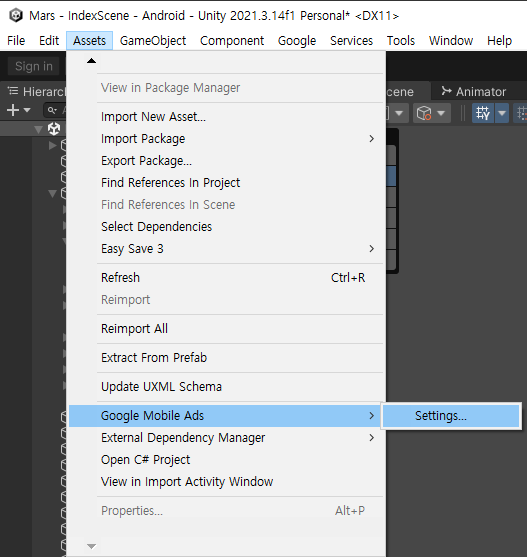Screen dimensions: 527x557
Task: Open the Easy Save 3 submenu
Action: (226, 249)
